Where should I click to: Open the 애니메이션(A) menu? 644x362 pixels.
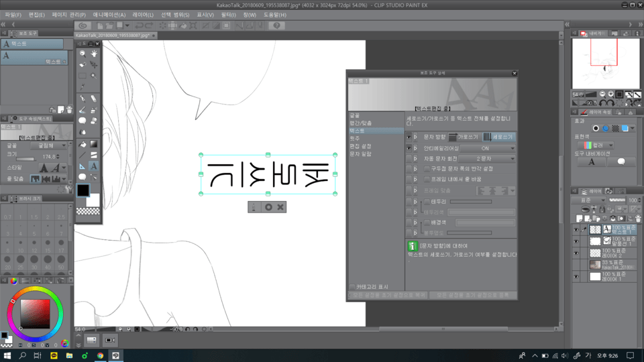click(109, 15)
